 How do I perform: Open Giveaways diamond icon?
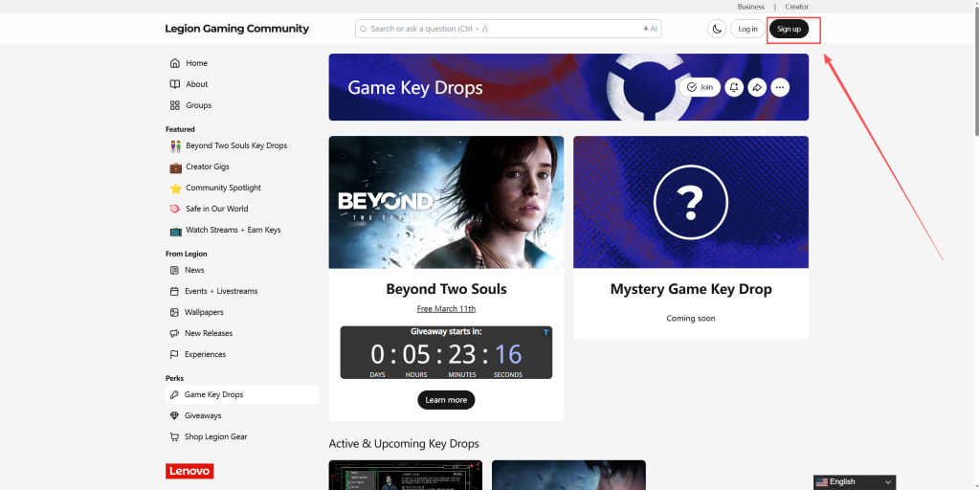(x=174, y=415)
